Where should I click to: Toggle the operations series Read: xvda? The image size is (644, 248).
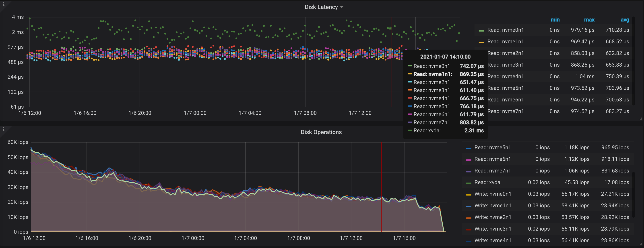tap(487, 182)
